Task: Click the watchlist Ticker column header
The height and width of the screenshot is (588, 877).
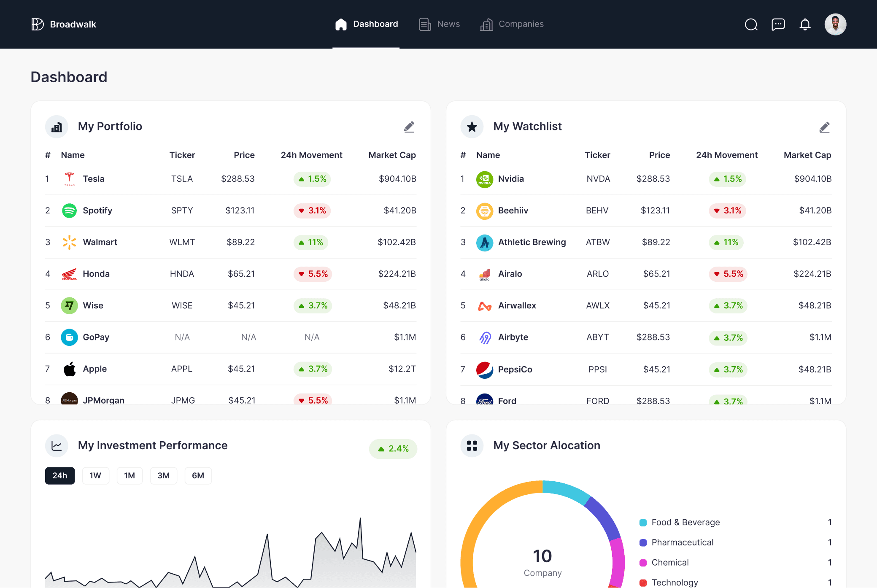Action: tap(597, 155)
